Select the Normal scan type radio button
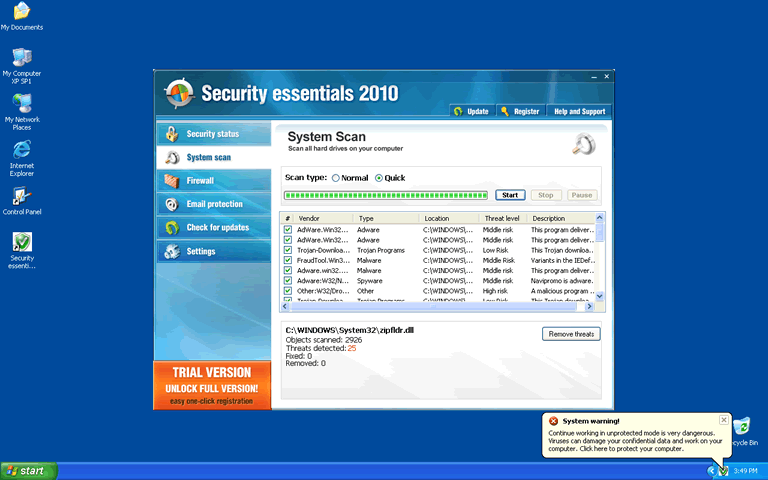768x480 pixels. 336,178
